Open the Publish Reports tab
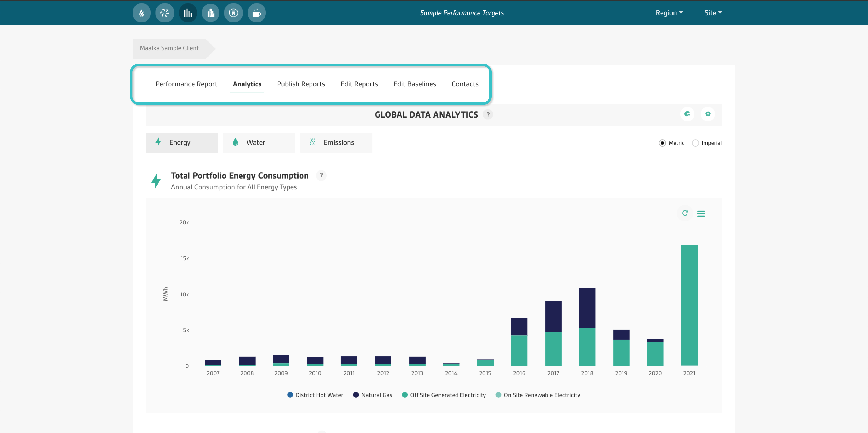 (301, 84)
